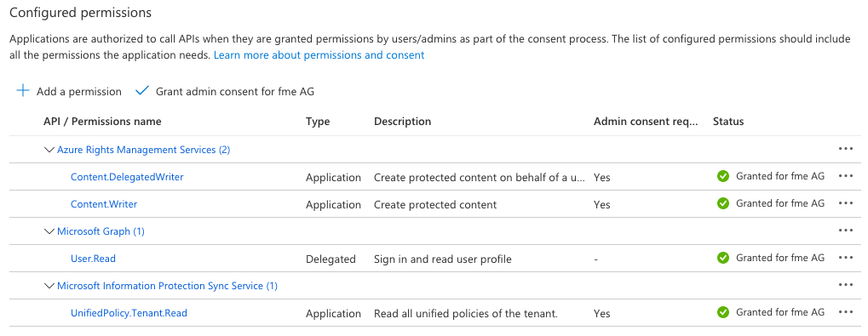The image size is (868, 336).
Task: Click the API / Permissions name column header
Action: click(102, 122)
